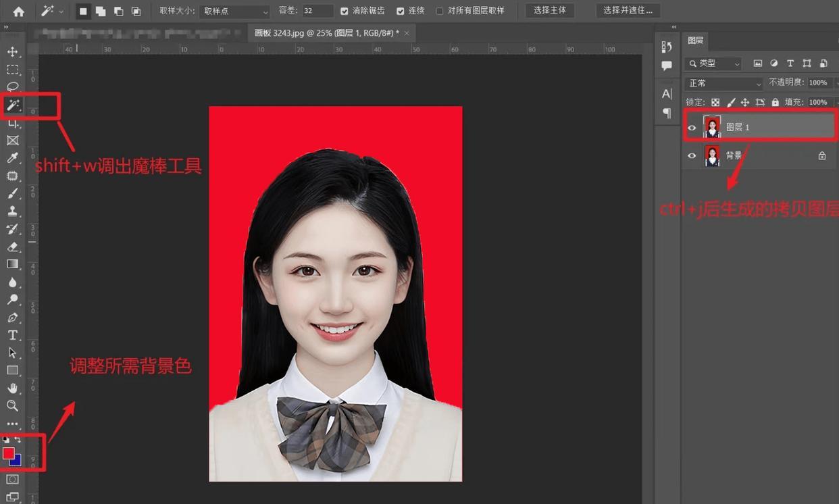Go to the Photoshop Home screen
This screenshot has height=504, width=839.
click(18, 11)
